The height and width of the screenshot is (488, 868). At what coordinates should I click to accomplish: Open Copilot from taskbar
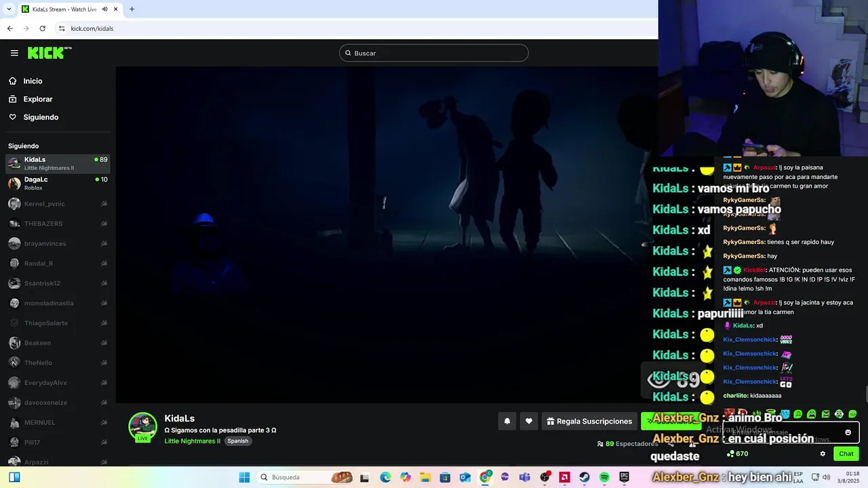pos(406,477)
